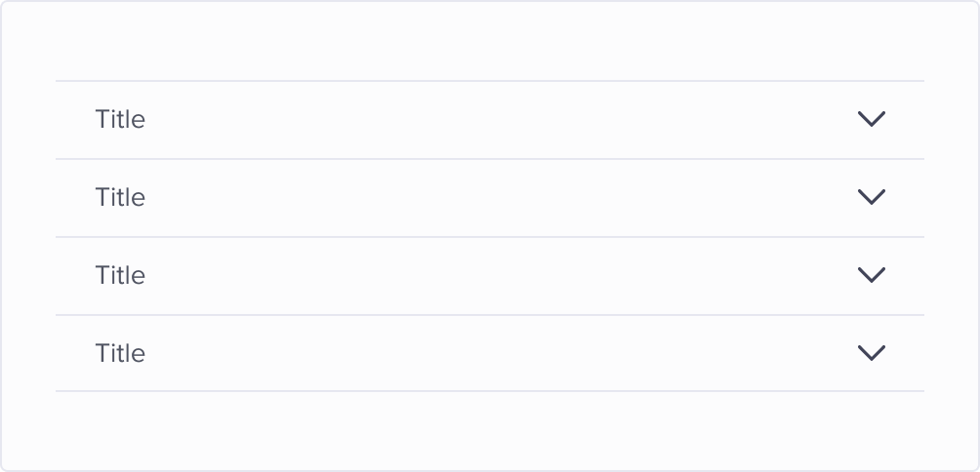Viewport: 980px width, 472px height.
Task: Select the first "Title" label
Action: coord(120,119)
